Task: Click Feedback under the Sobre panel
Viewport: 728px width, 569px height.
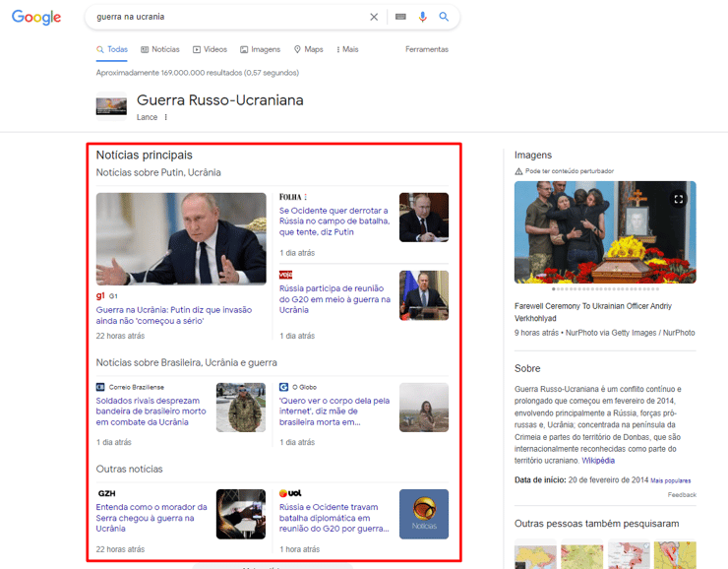Action: (x=682, y=495)
